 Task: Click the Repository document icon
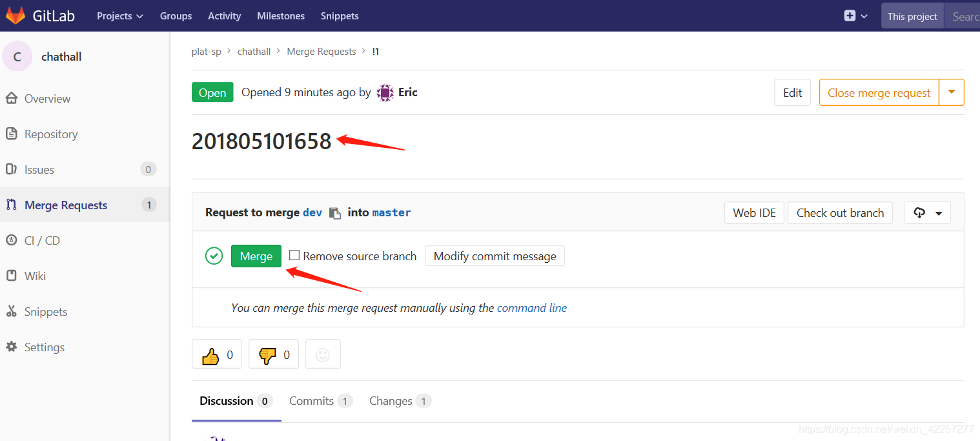(x=11, y=134)
